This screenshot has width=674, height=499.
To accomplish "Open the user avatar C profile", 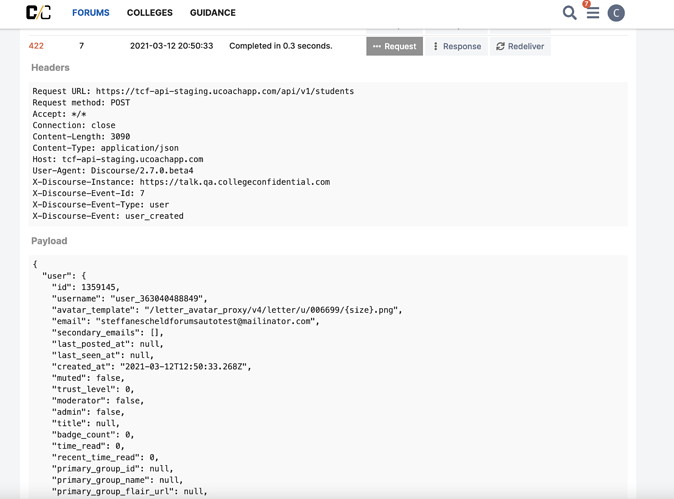I will tap(616, 13).
